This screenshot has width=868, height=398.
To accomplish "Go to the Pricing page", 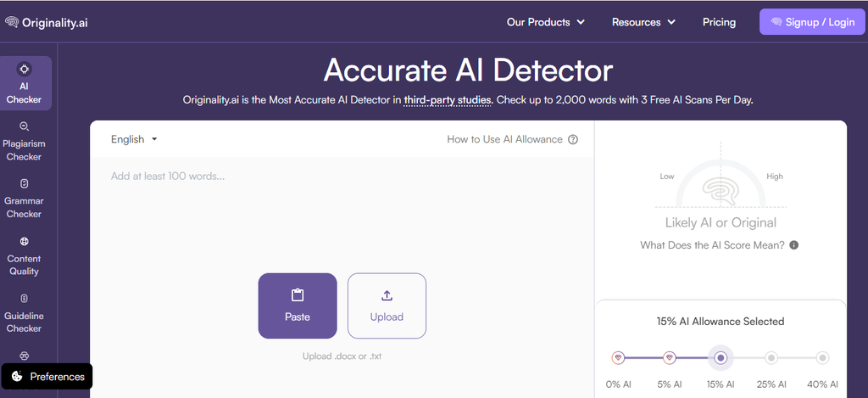I will coord(719,22).
